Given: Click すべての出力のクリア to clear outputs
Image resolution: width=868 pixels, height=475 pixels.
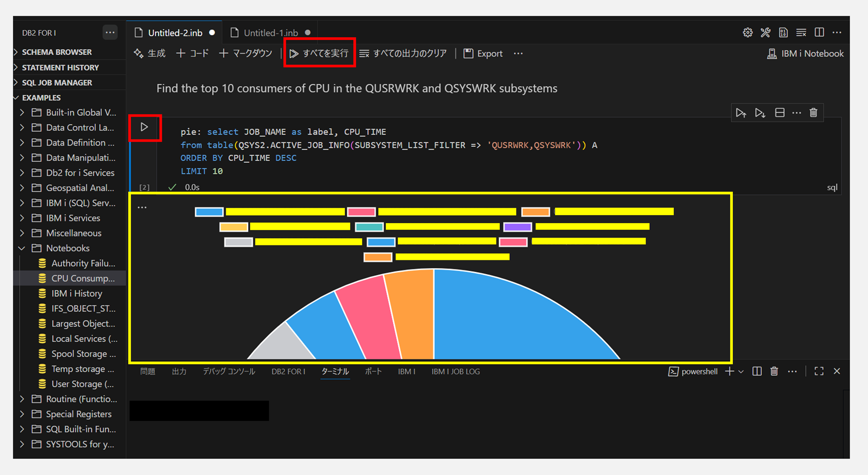Looking at the screenshot, I should coord(403,53).
